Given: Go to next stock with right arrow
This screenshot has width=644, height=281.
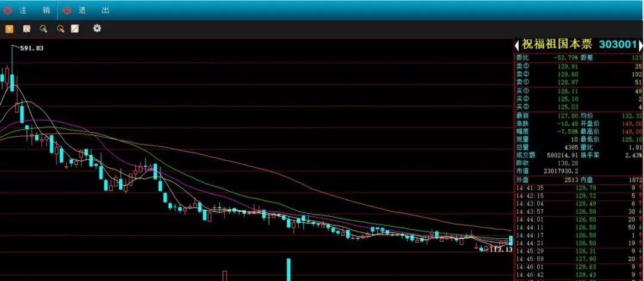Looking at the screenshot, I should pos(640,45).
